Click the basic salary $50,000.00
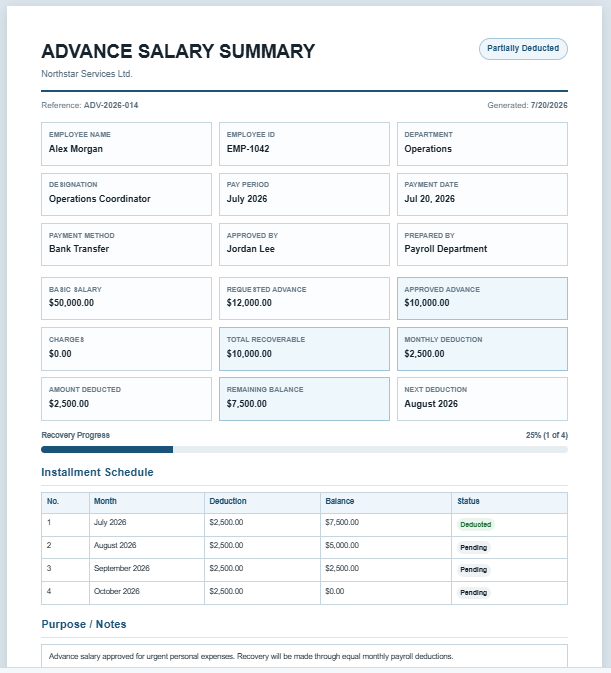 pos(71,303)
